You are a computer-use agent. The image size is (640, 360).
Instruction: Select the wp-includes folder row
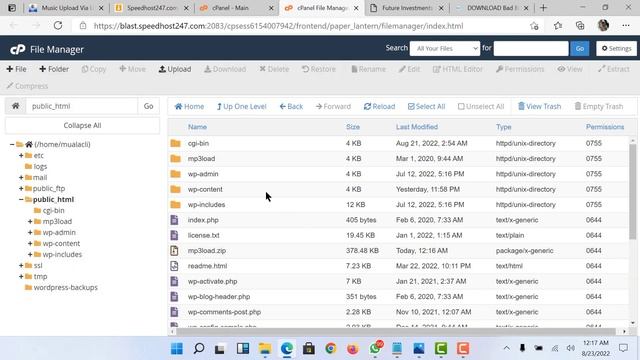(x=398, y=204)
